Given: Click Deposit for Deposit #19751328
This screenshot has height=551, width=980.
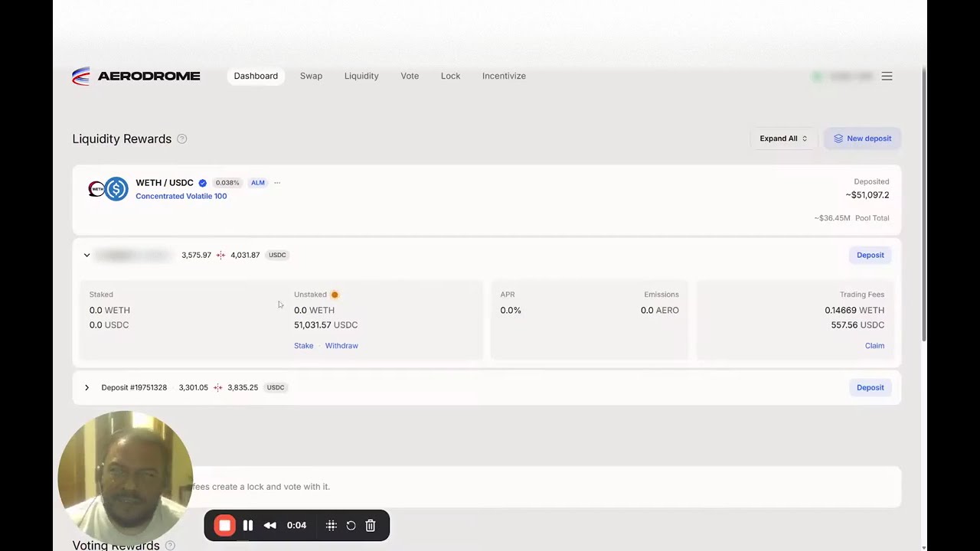Looking at the screenshot, I should tap(871, 387).
